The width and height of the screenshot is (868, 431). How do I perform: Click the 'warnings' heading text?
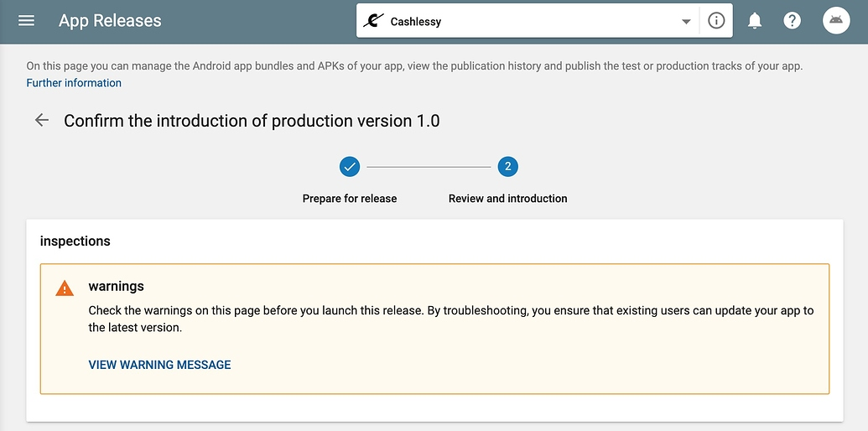point(117,286)
